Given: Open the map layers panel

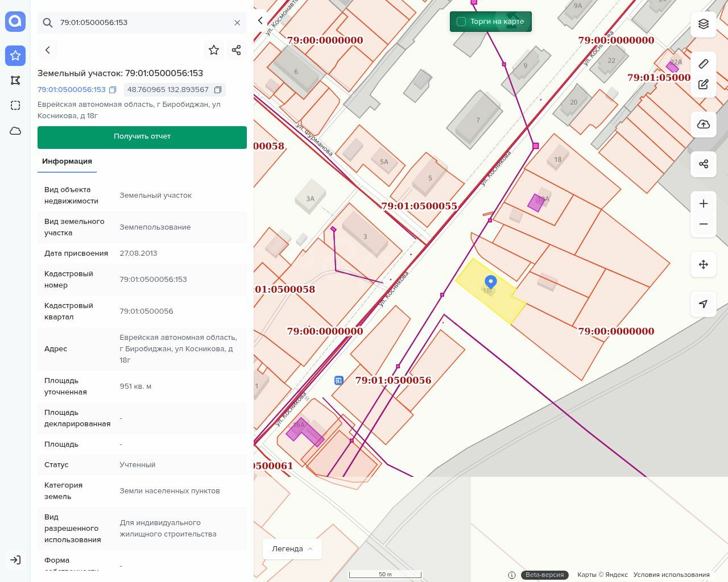Looking at the screenshot, I should (x=704, y=24).
